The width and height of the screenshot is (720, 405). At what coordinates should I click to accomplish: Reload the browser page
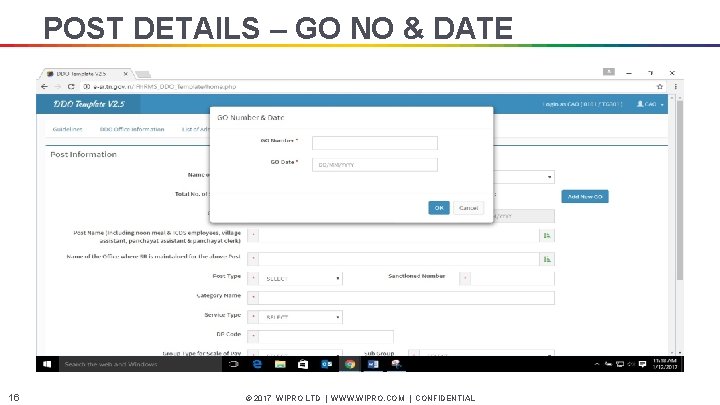(71, 86)
